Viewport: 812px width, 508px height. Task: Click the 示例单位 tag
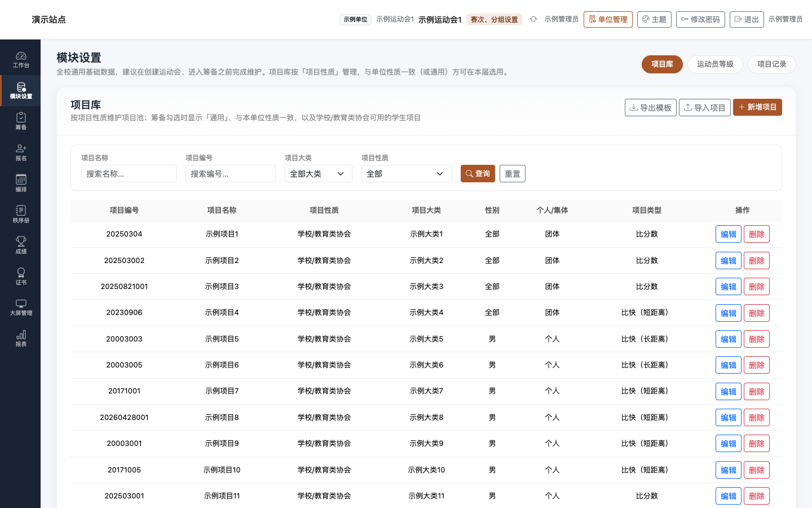point(355,20)
